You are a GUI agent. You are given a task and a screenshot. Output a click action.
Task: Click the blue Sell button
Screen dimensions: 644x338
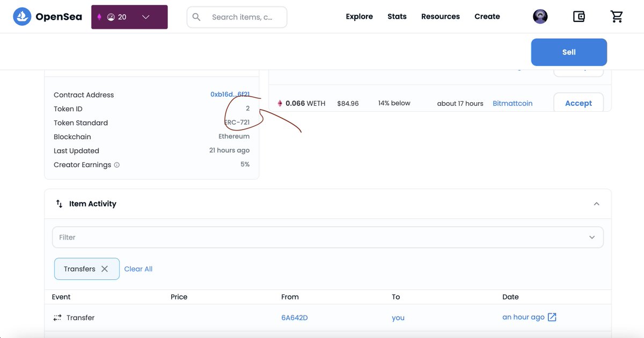coord(569,52)
